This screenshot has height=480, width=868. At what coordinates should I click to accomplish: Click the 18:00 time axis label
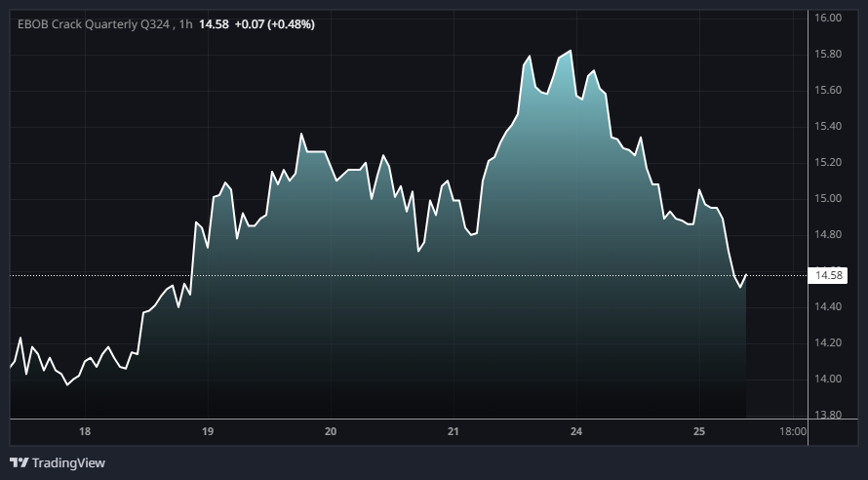pos(794,431)
